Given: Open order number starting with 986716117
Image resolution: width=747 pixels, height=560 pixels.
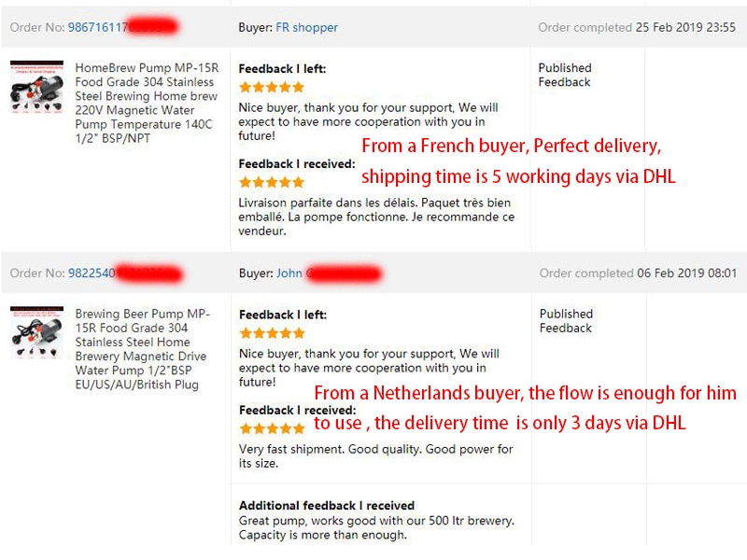Looking at the screenshot, I should pyautogui.click(x=123, y=27).
